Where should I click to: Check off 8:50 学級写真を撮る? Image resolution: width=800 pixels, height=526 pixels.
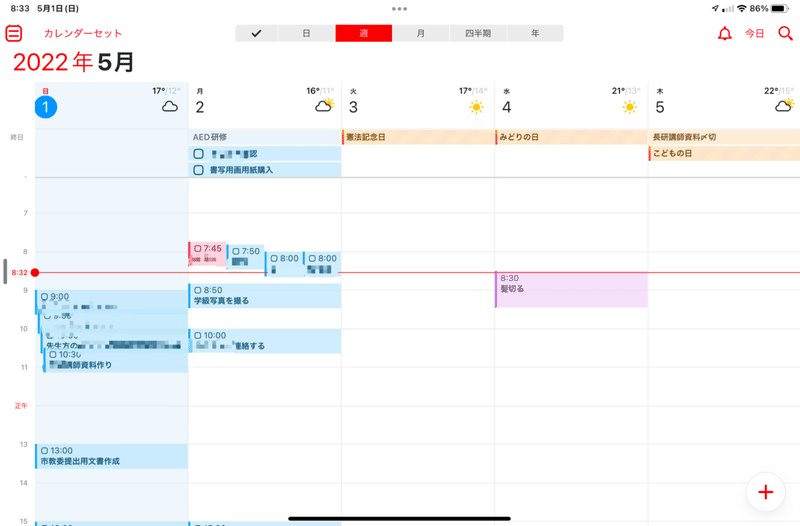[197, 290]
